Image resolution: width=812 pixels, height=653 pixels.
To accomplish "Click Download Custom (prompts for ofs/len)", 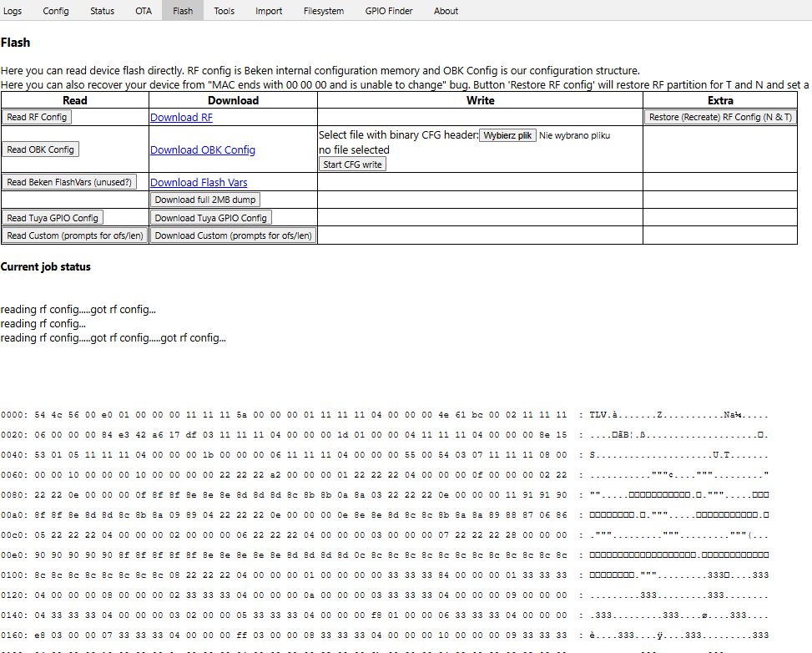I will pyautogui.click(x=233, y=235).
